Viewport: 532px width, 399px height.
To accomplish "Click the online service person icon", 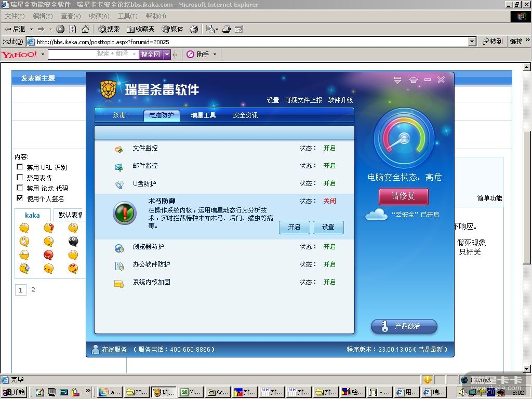I will [96, 349].
